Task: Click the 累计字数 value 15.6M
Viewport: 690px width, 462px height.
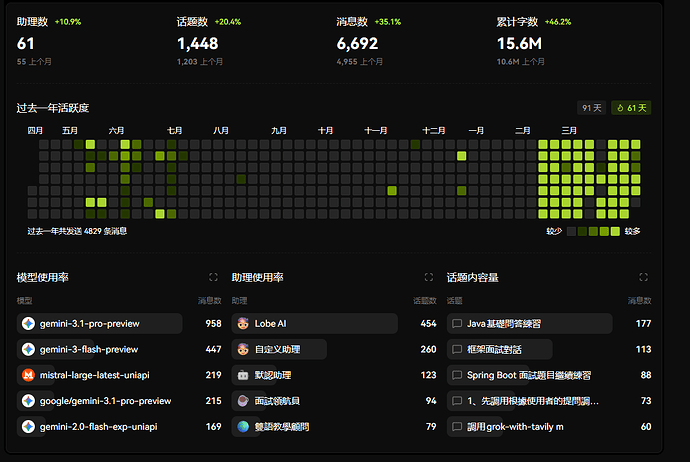Action: (x=519, y=44)
